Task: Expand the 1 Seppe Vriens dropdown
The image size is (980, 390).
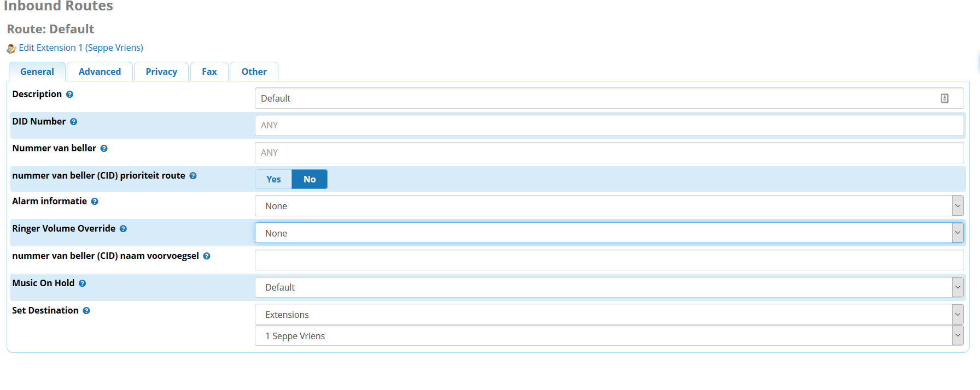Action: click(609, 336)
